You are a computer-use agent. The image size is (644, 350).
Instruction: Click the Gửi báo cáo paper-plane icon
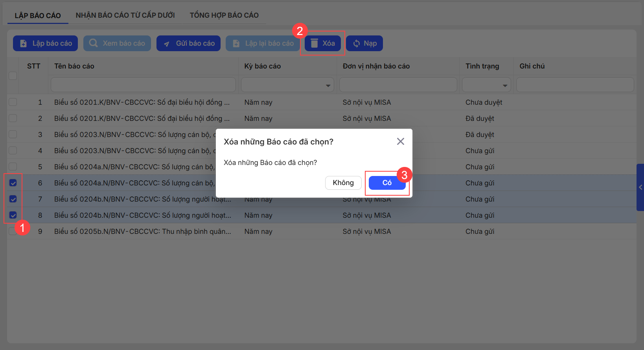pyautogui.click(x=167, y=44)
